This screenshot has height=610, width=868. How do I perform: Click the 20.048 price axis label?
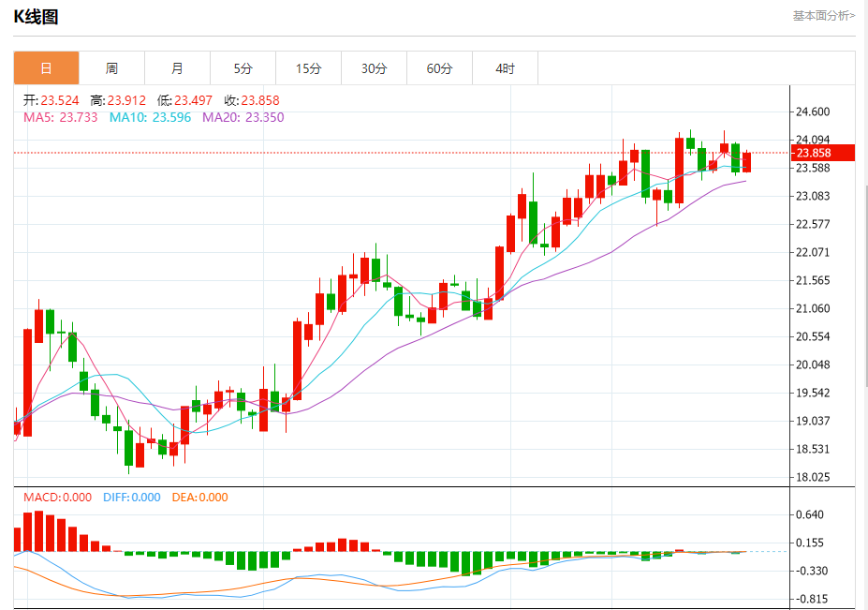(813, 365)
